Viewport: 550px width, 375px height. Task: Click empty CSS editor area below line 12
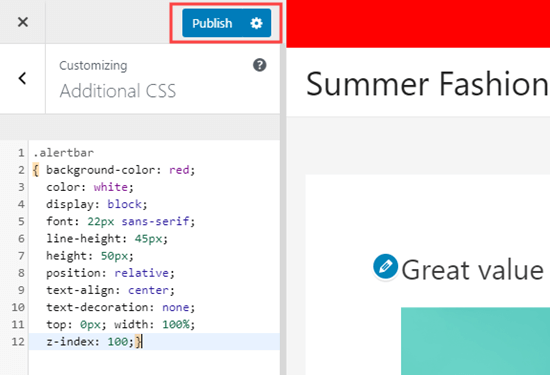[154, 362]
